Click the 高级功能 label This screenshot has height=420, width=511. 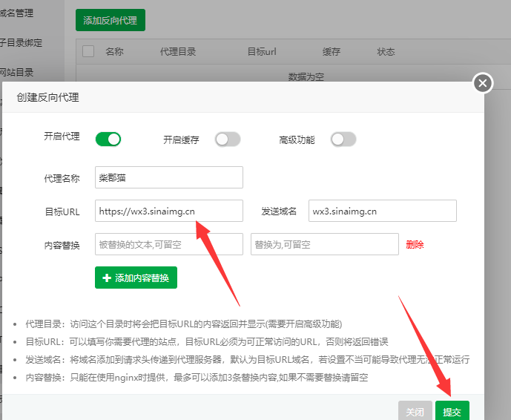click(x=297, y=140)
